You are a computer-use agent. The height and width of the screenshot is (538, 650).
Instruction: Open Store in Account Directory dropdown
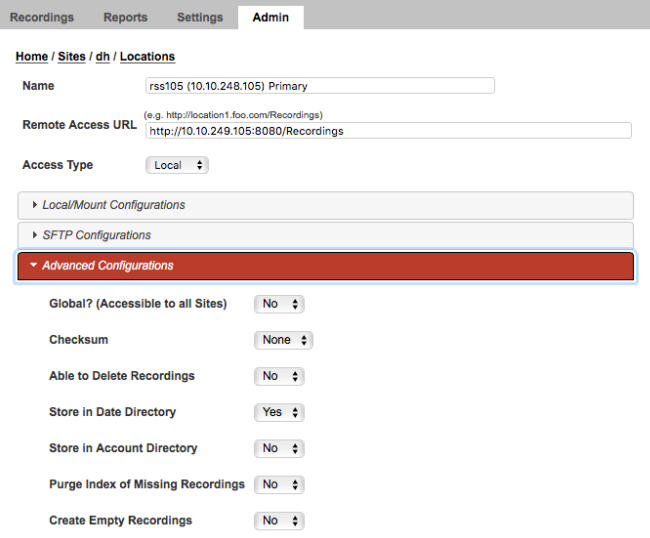[279, 448]
